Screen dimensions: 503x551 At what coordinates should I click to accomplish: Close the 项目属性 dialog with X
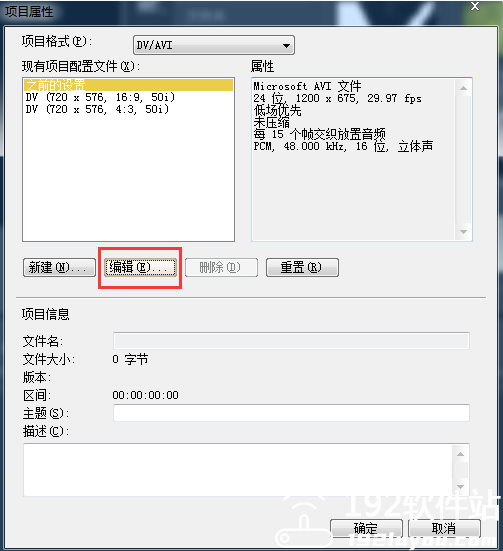pos(475,6)
